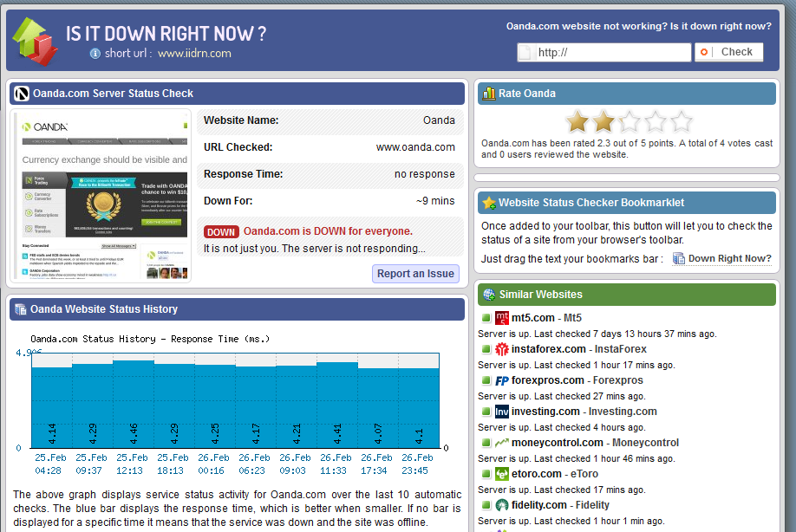
Task: Click the Report an Issue button
Action: pyautogui.click(x=415, y=274)
